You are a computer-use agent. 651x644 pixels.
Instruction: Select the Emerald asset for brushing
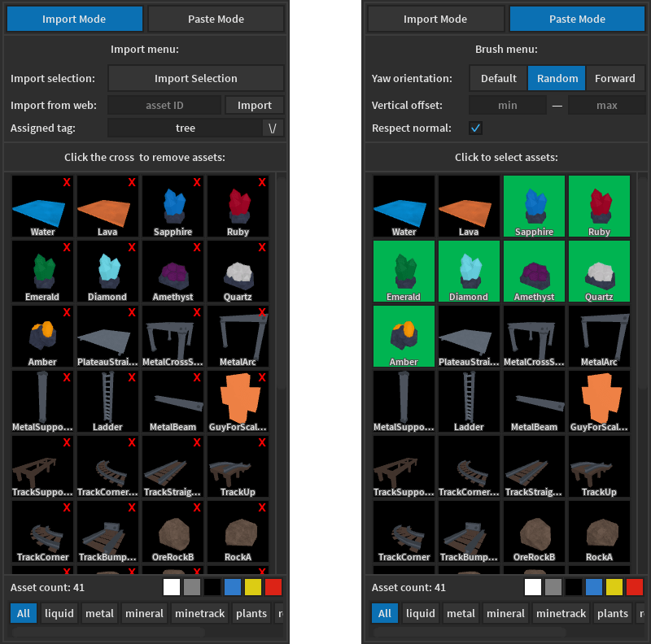[x=404, y=271]
